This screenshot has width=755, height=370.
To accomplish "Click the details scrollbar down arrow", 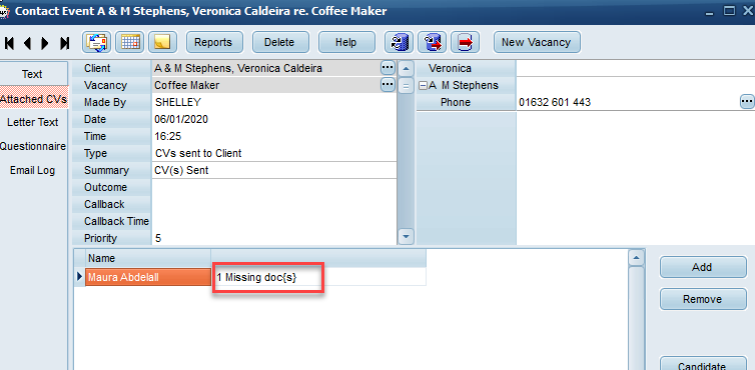I will point(406,237).
